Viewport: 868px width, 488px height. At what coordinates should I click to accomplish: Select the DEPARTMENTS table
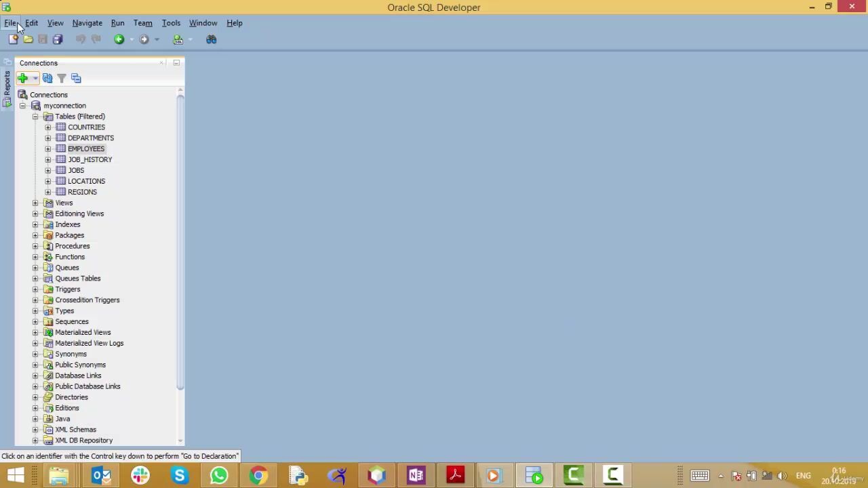[91, 138]
